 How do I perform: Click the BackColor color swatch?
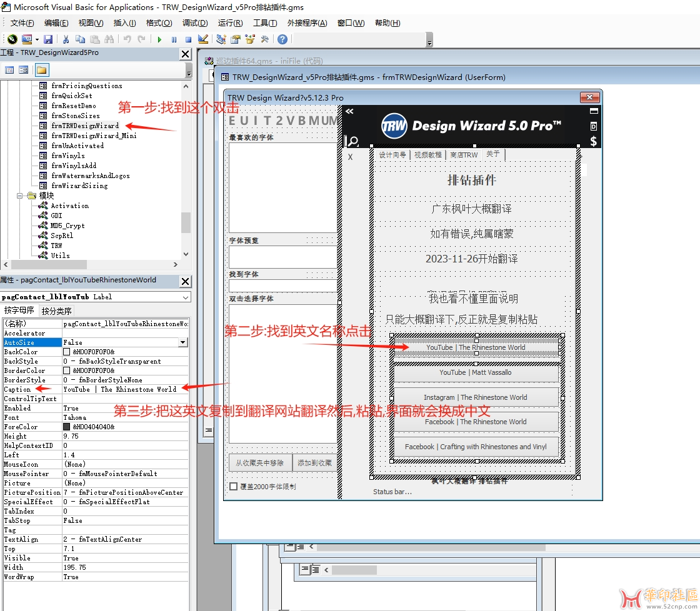click(66, 352)
